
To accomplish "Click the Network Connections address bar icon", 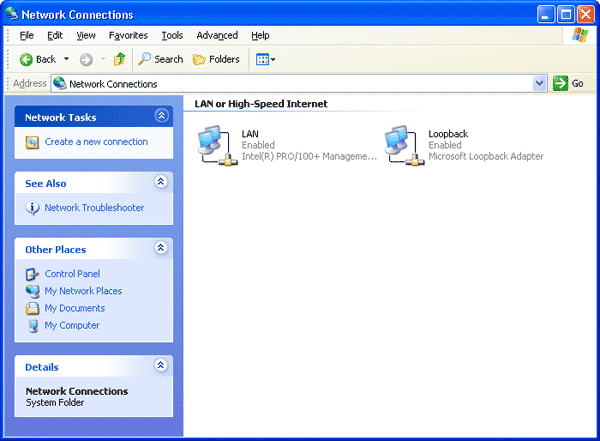I will pos(60,83).
